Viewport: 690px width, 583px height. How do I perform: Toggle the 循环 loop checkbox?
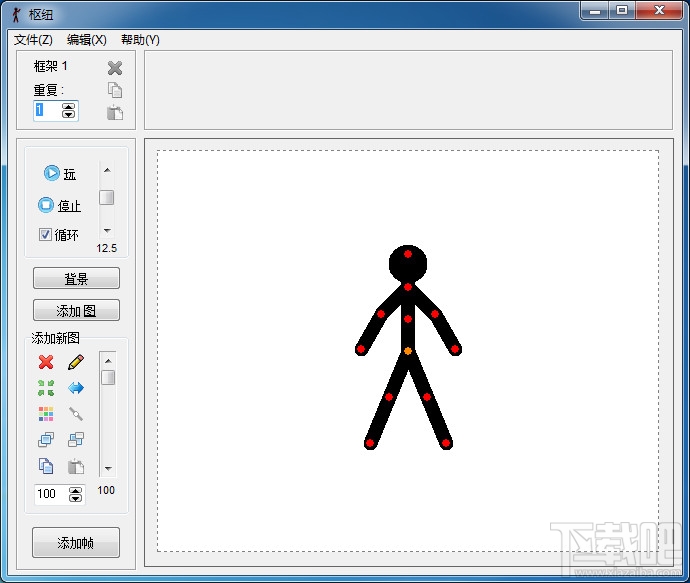[45, 234]
